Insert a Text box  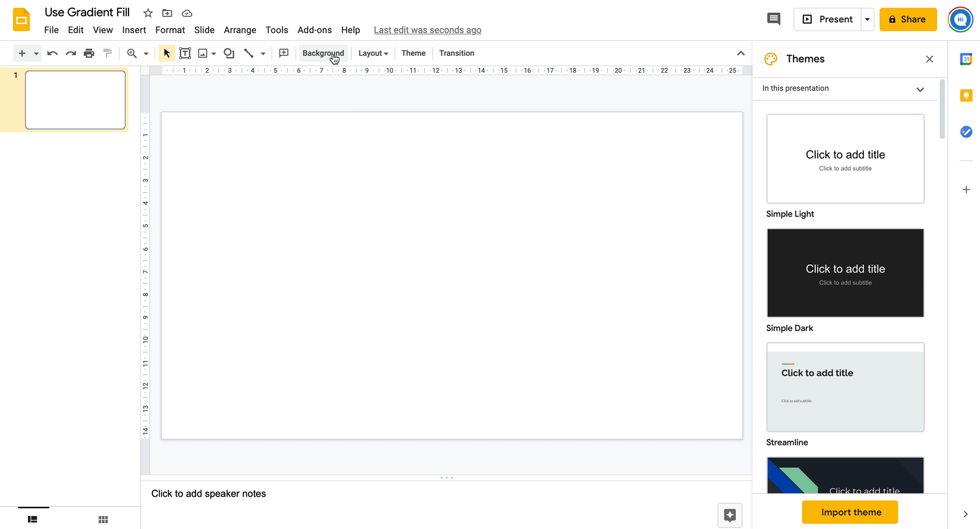click(x=185, y=53)
